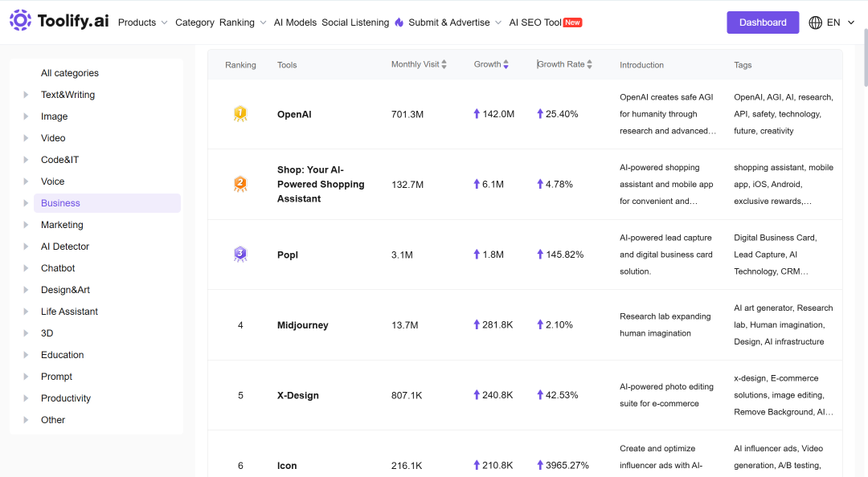Expand the Prompt category arrow
The height and width of the screenshot is (477, 868).
pos(26,377)
